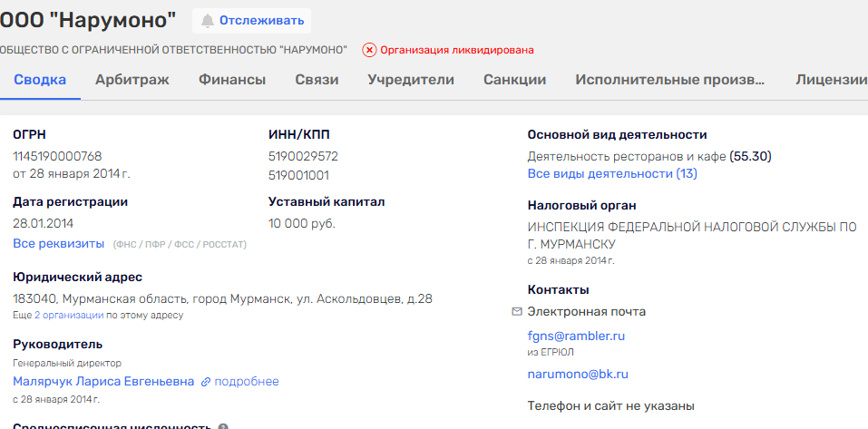This screenshot has height=429, width=868.
Task: Click the Организация ликвидирована status text
Action: coord(457,51)
